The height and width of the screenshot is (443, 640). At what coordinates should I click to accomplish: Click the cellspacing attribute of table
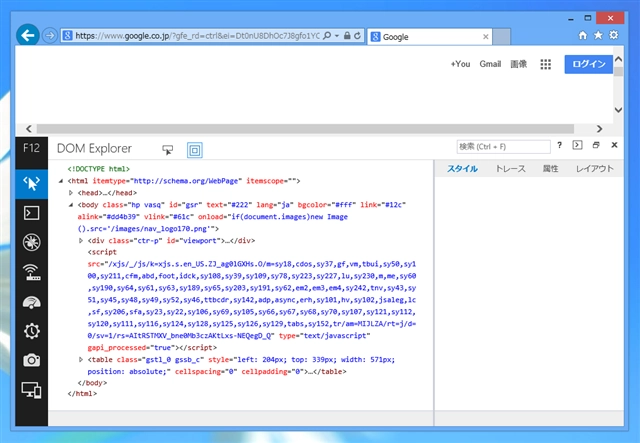[206, 372]
